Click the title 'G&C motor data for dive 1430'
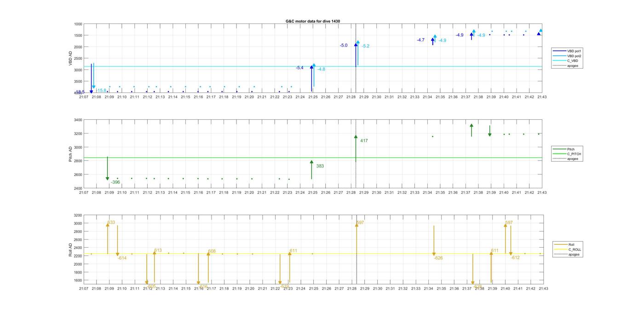 (x=313, y=21)
